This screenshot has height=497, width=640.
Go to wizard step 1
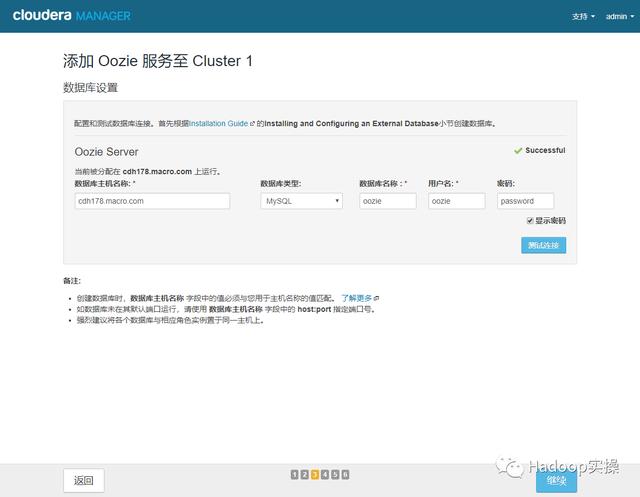click(294, 474)
